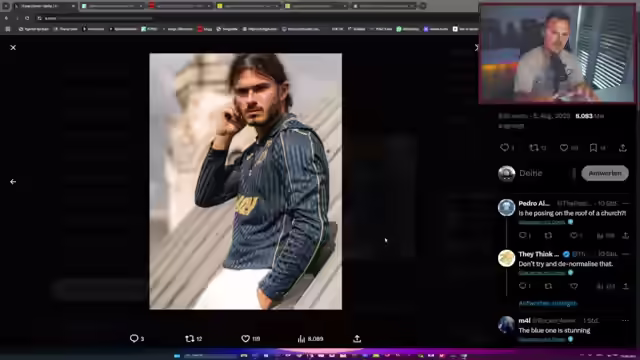Reply to Pedro Al...'s comment
This screenshot has width=640, height=360.
pyautogui.click(x=522, y=236)
